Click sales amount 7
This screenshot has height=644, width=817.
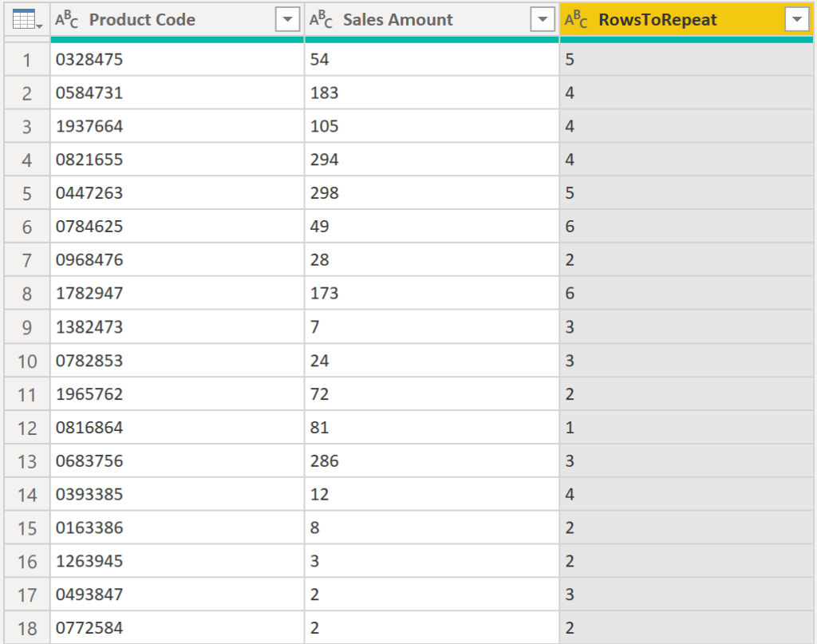tap(314, 326)
